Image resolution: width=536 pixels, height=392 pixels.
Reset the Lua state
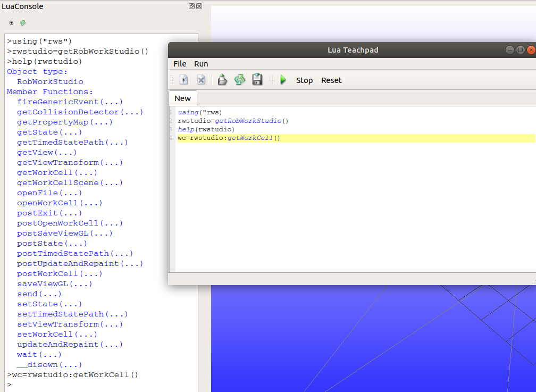[331, 80]
